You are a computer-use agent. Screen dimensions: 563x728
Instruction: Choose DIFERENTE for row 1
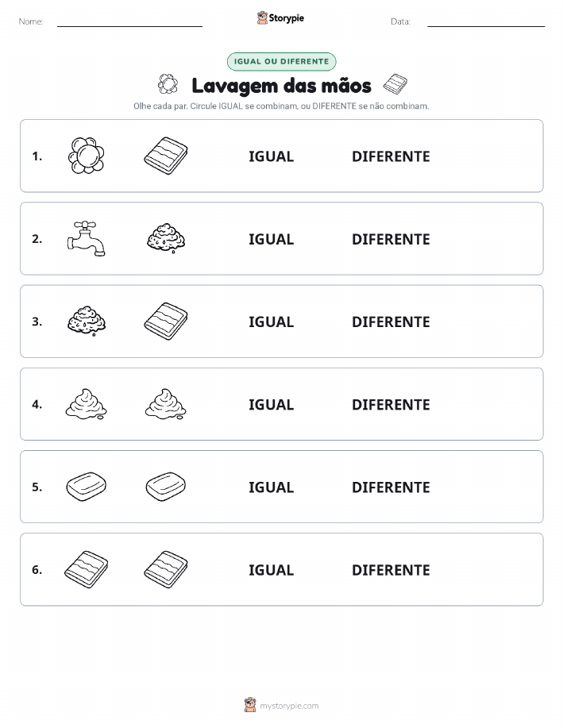click(391, 156)
